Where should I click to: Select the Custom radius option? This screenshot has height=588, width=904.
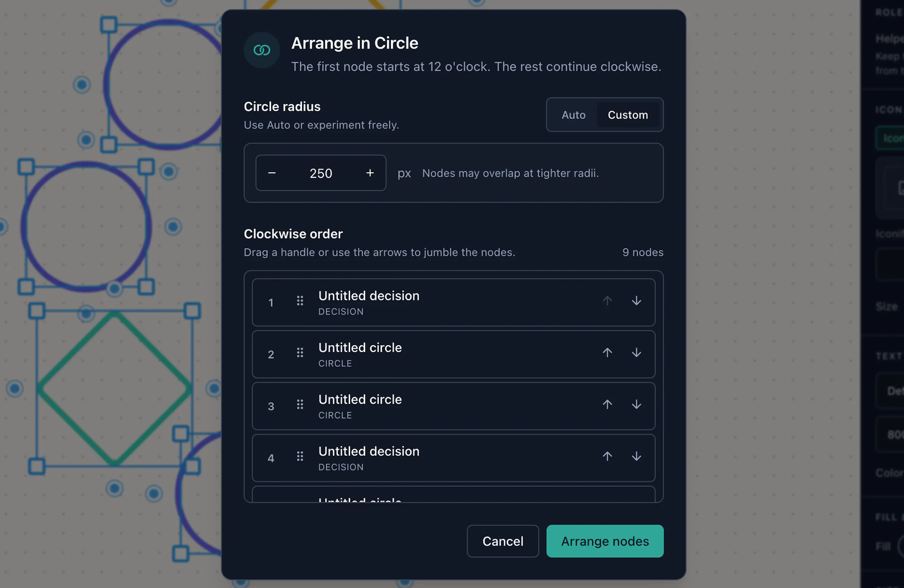tap(628, 115)
